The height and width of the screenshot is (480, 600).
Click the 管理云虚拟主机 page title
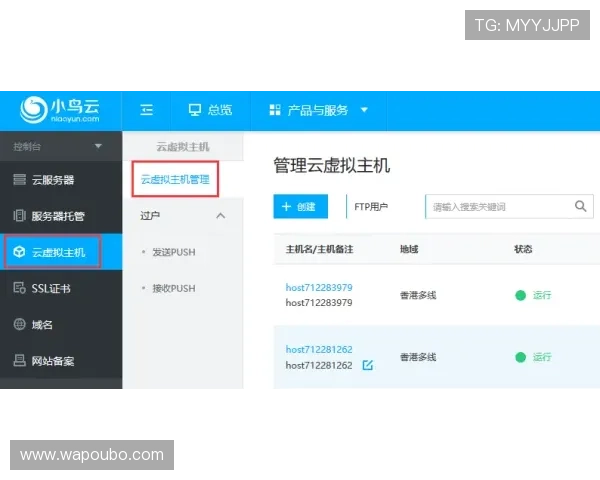331,166
